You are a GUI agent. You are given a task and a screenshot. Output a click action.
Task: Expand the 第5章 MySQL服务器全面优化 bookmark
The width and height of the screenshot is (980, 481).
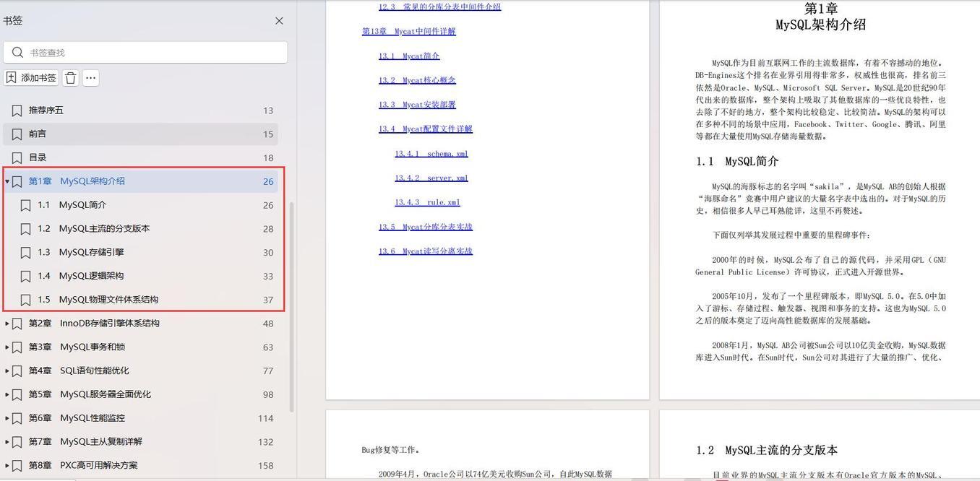7,394
